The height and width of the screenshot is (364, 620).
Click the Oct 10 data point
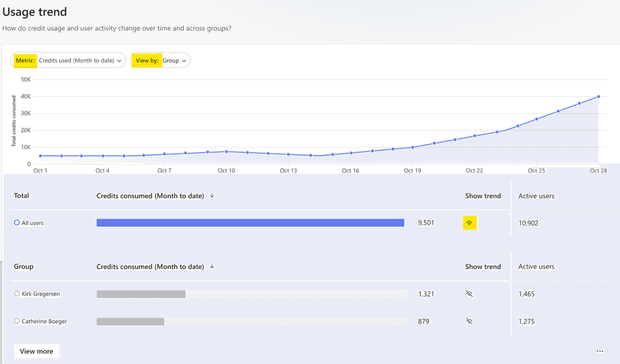click(227, 152)
